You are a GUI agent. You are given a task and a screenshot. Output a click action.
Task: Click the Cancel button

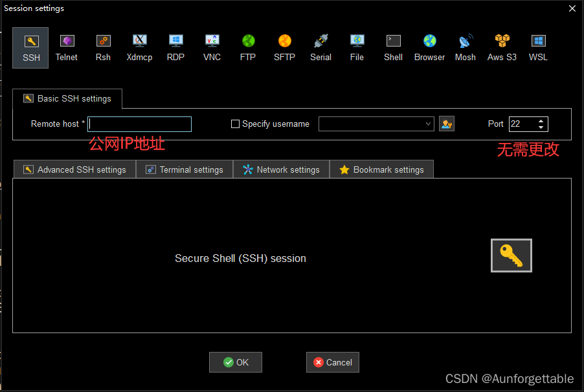(x=333, y=362)
